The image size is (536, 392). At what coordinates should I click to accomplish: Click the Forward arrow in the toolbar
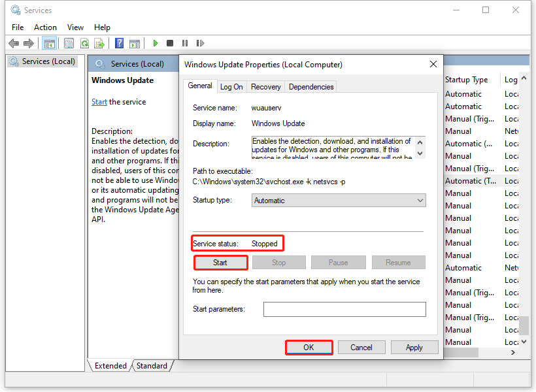click(29, 43)
